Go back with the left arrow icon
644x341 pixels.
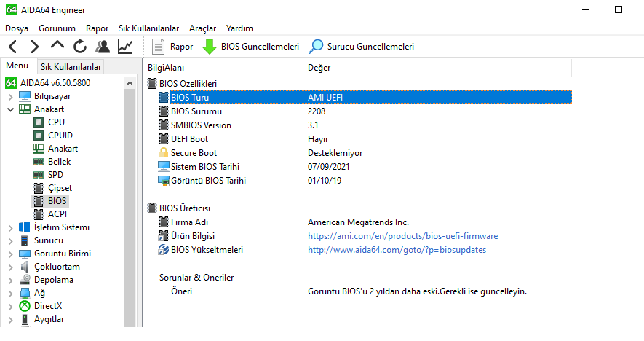pos(12,47)
